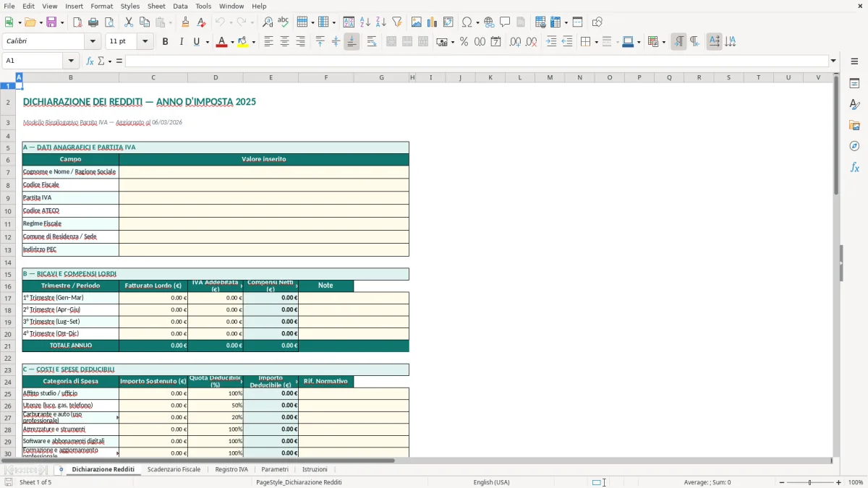Screen dimensions: 868x488
Task: Switch to Istruzioni sheet tab
Action: (x=315, y=469)
